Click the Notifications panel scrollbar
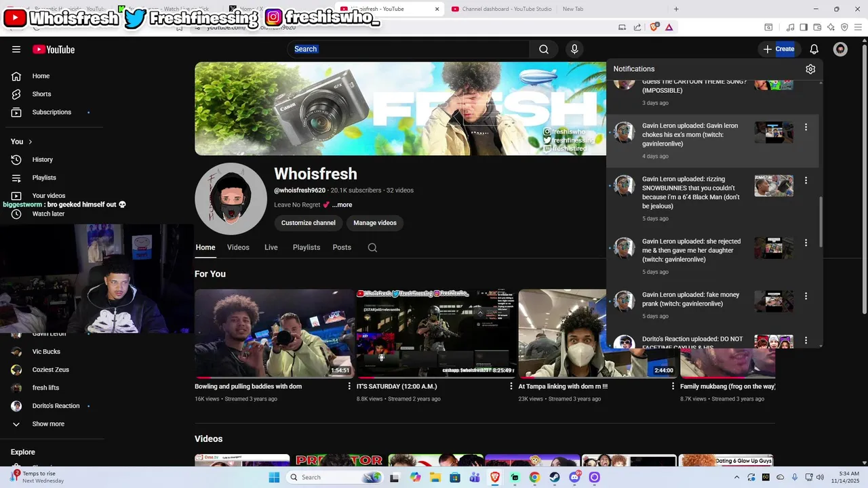The image size is (868, 488). coord(821,222)
